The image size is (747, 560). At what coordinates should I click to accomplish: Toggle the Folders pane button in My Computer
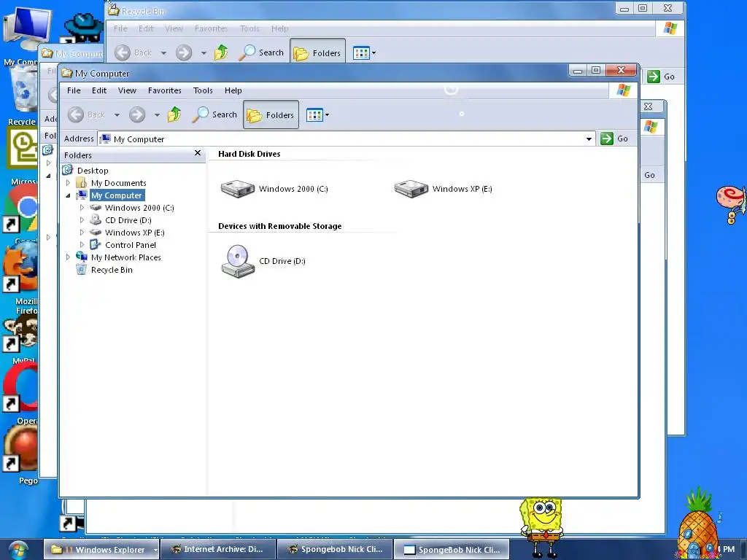271,114
